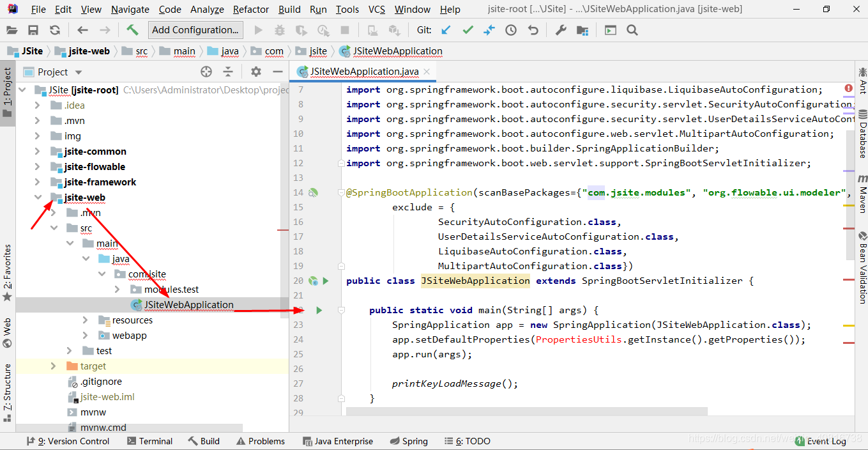This screenshot has width=868, height=450.
Task: Open the project folder icon in toolbar
Action: (x=11, y=30)
